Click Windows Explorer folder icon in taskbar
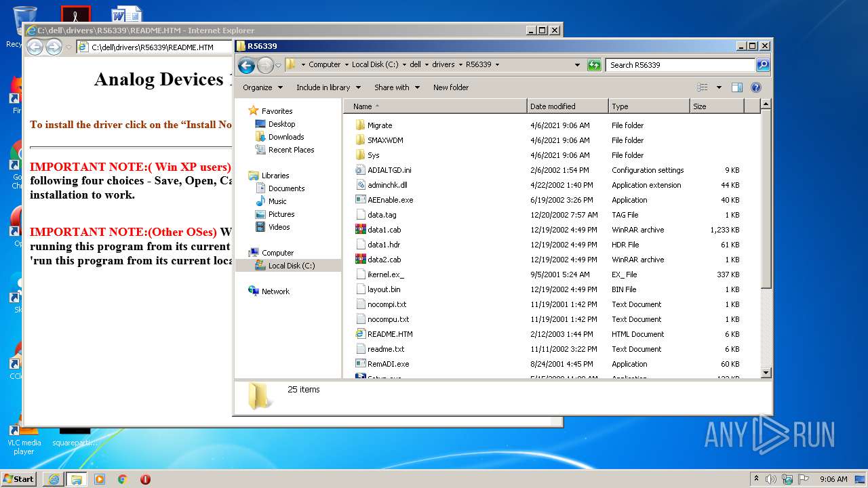 [76, 479]
